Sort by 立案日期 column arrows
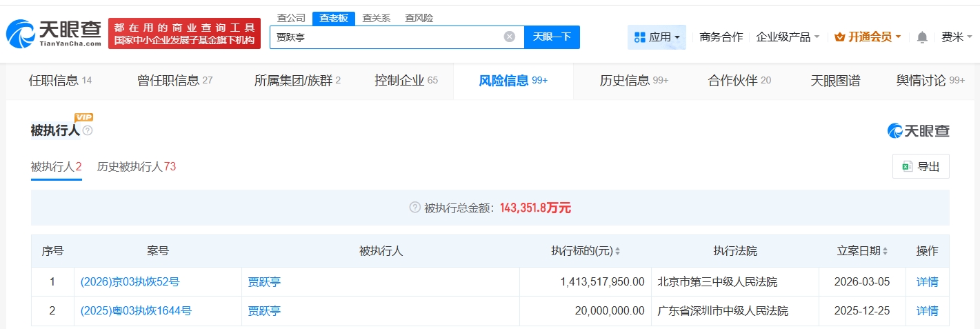This screenshot has width=980, height=329. coord(886,251)
